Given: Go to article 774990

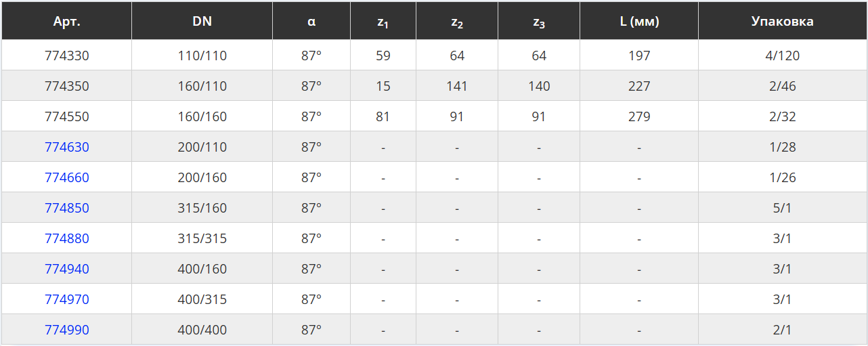Looking at the screenshot, I should [x=67, y=330].
